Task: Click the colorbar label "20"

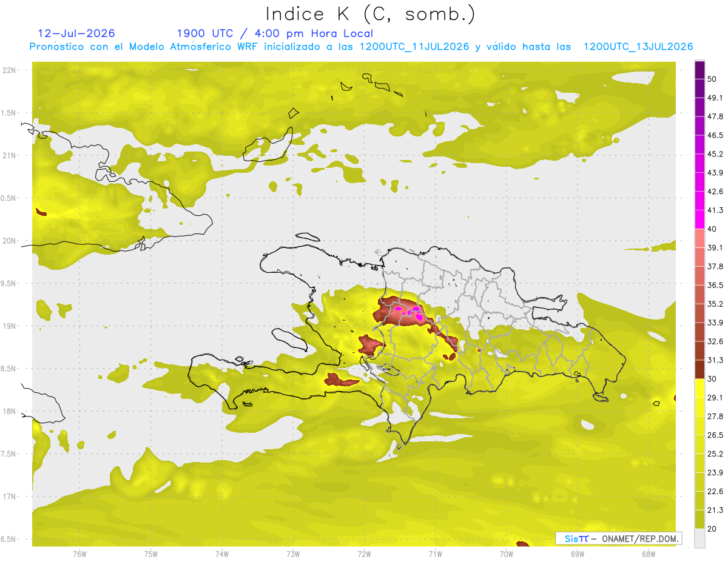Action: pos(713,528)
